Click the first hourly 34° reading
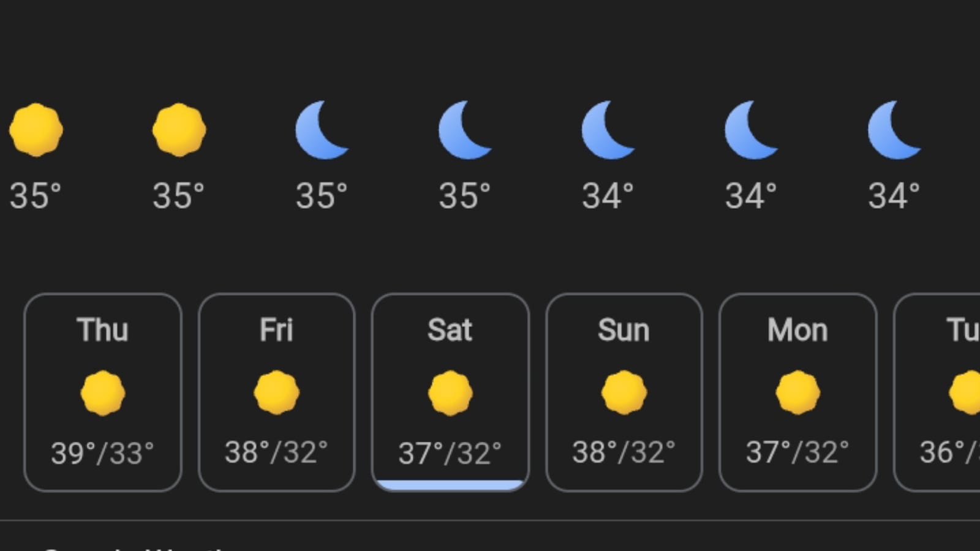This screenshot has width=980, height=551. [608, 197]
